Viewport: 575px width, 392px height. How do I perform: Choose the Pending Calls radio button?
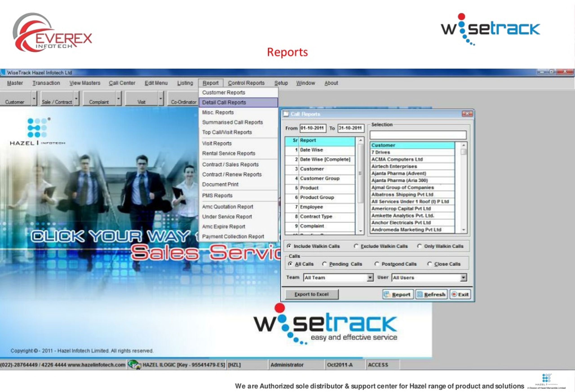pyautogui.click(x=324, y=264)
